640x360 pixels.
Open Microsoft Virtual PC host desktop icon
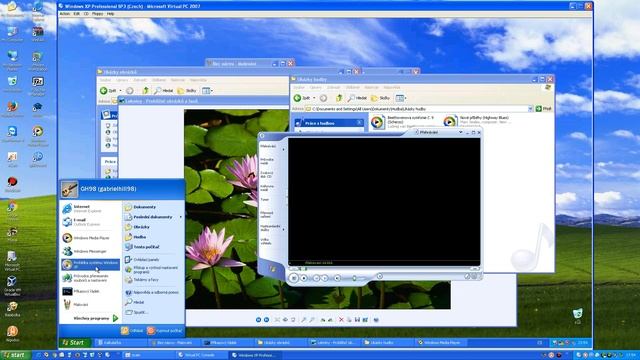coord(12,261)
